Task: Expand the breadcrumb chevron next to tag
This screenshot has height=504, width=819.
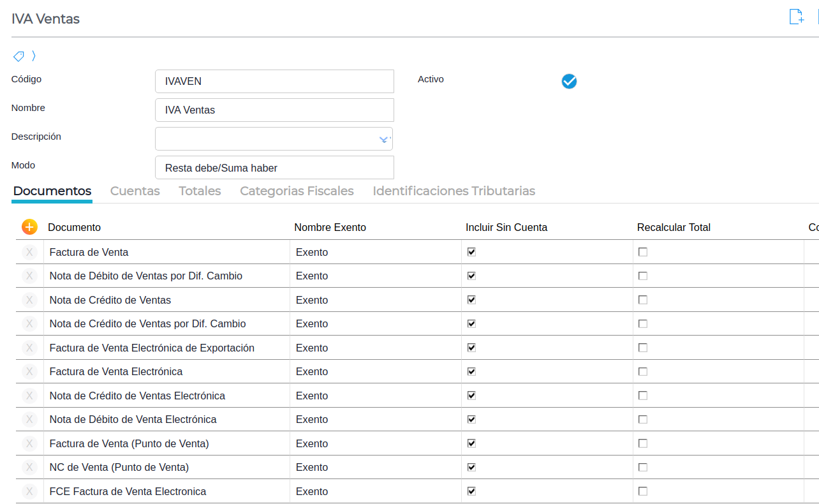Action: (x=34, y=56)
